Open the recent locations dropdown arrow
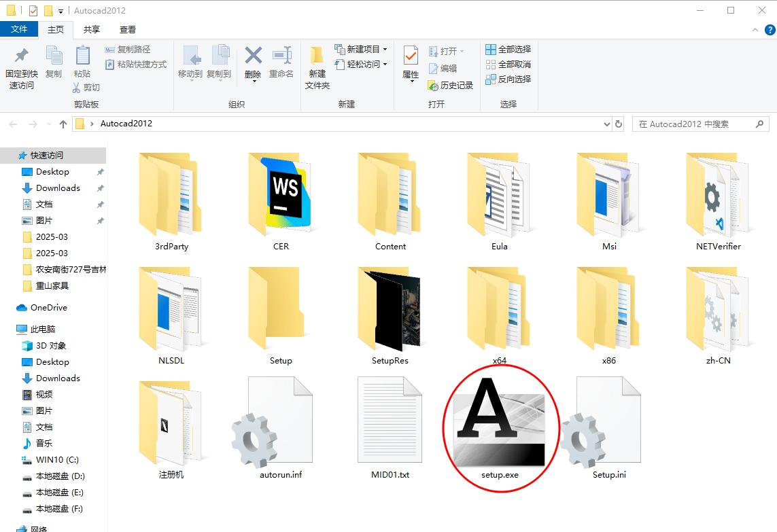 point(48,124)
